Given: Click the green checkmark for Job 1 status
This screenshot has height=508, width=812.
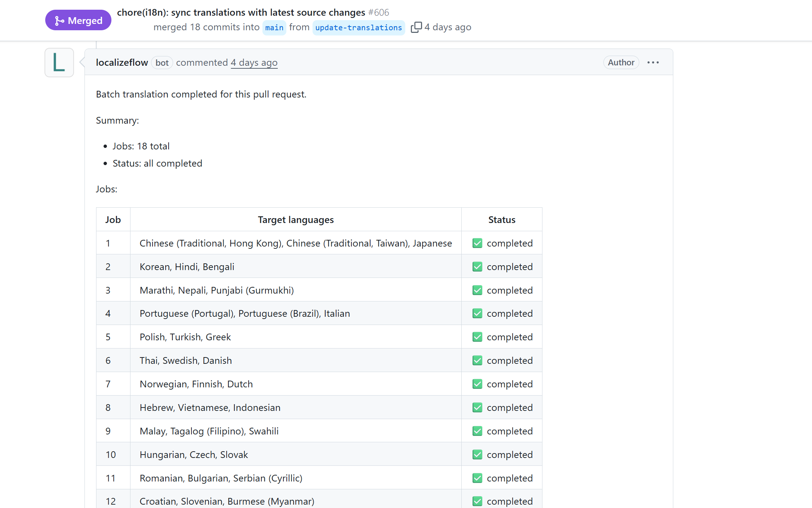Looking at the screenshot, I should [x=477, y=243].
